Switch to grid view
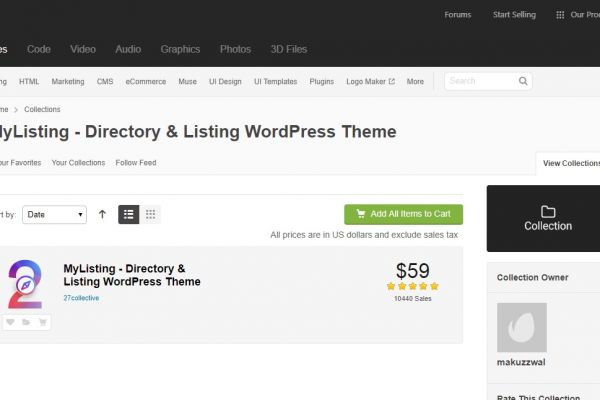 (x=150, y=214)
